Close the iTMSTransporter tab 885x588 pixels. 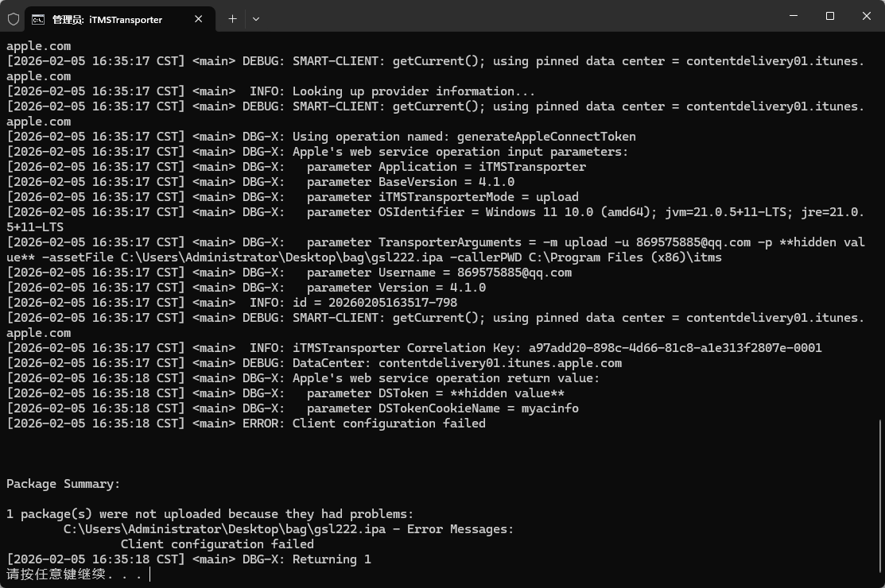pyautogui.click(x=198, y=19)
